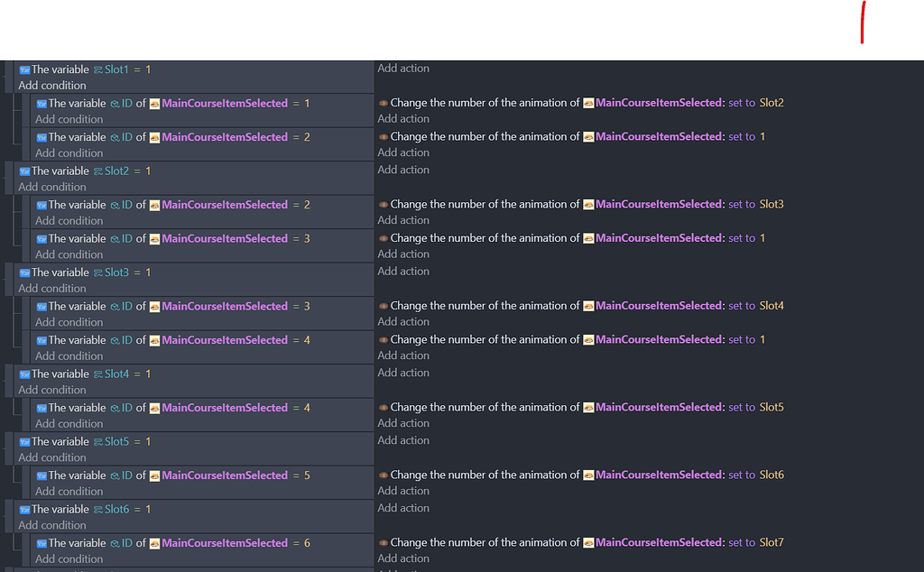
Task: Click the sprite icon in the set to Slot3 action
Action: click(x=588, y=205)
